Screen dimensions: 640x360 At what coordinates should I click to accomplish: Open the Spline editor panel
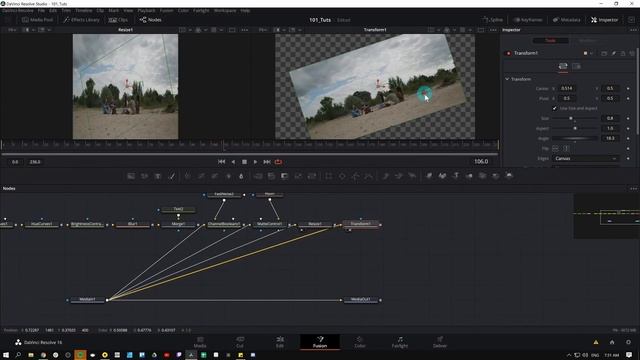(492, 20)
